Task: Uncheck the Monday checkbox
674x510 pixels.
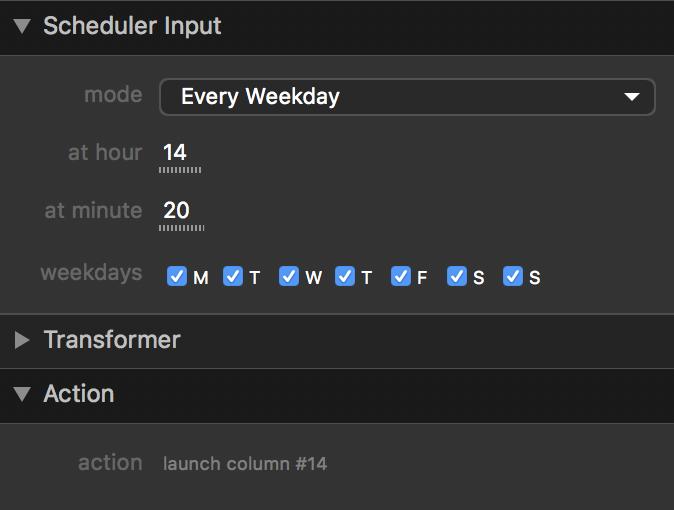Action: click(x=177, y=277)
